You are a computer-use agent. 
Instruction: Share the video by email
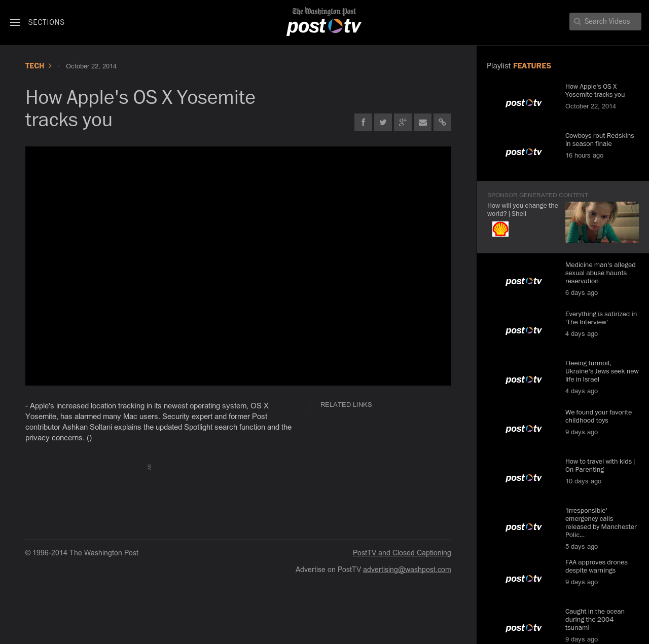(x=422, y=122)
